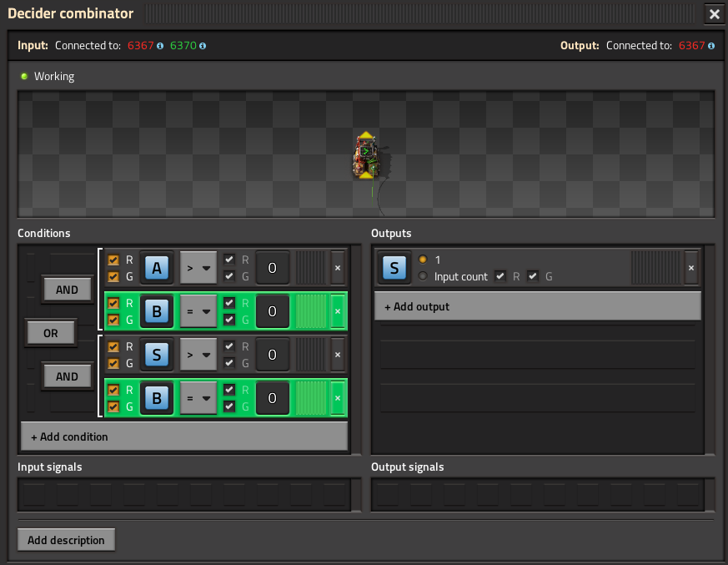
Task: Toggle red wire checkbox for signal A
Action: pyautogui.click(x=113, y=260)
